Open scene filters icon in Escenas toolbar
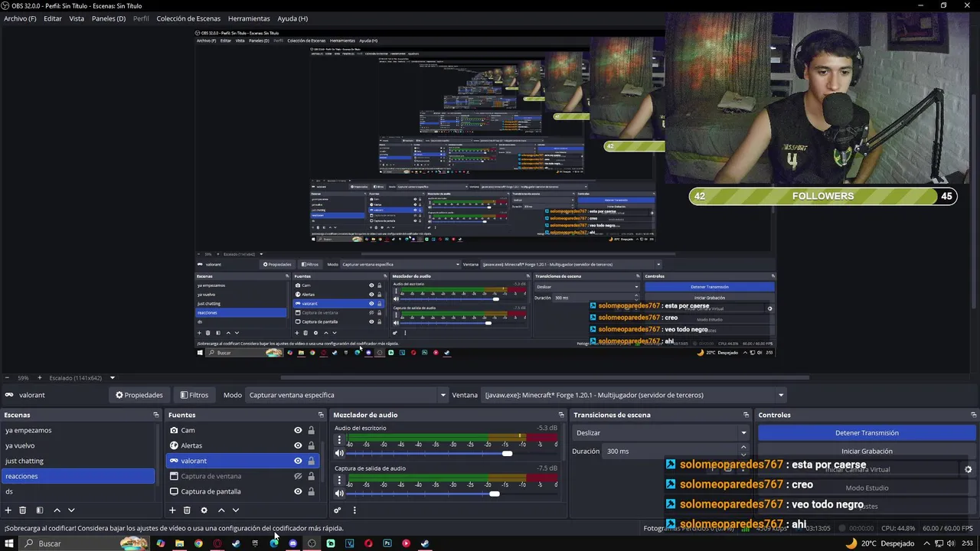Screen dimensions: 980x551 (x=40, y=510)
